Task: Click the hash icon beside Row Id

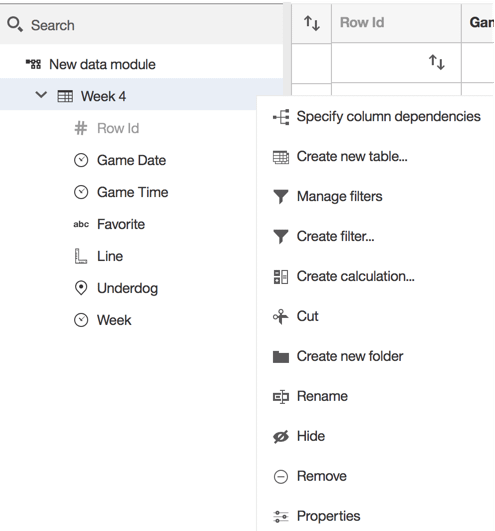Action: (x=81, y=128)
